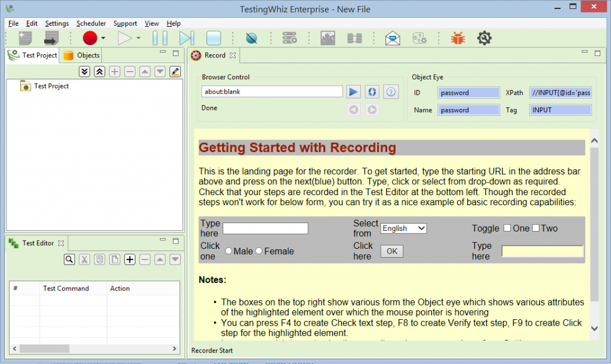
Task: Click the Play test toolbar icon
Action: coord(125,38)
